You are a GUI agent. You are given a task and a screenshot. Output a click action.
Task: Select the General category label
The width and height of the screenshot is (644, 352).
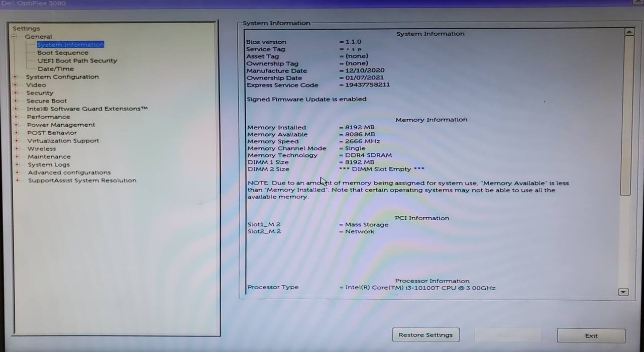coord(38,37)
